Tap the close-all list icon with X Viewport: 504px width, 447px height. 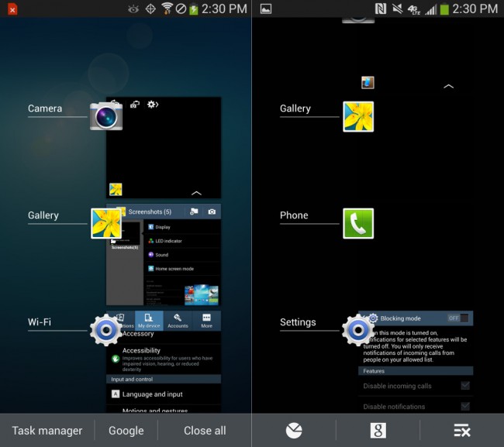click(x=462, y=431)
